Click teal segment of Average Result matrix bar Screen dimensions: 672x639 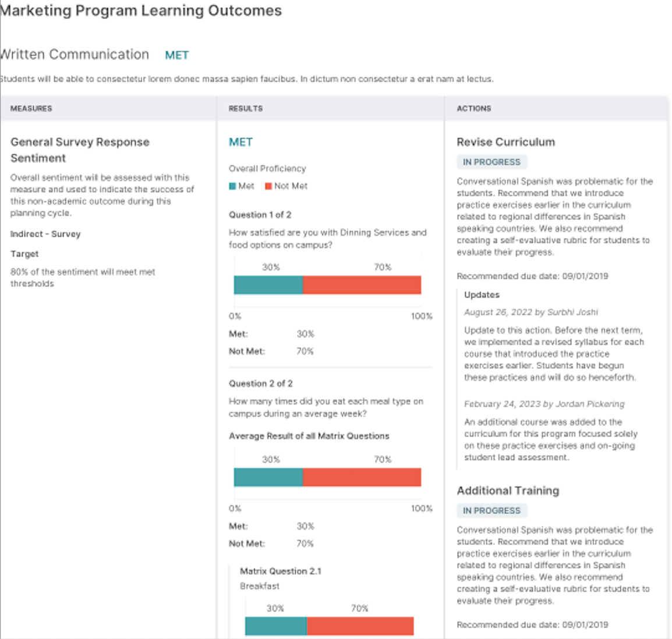pyautogui.click(x=268, y=477)
